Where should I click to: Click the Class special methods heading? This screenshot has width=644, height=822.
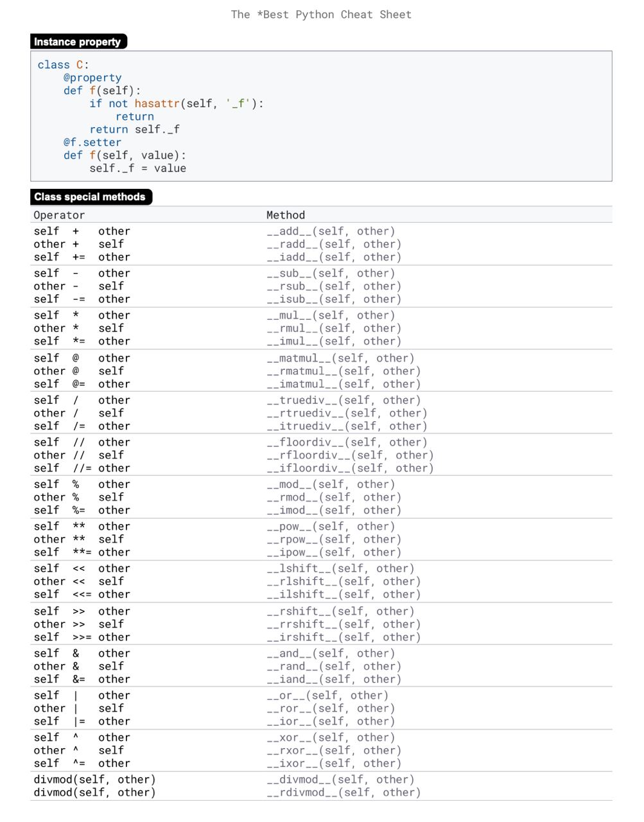[90, 197]
